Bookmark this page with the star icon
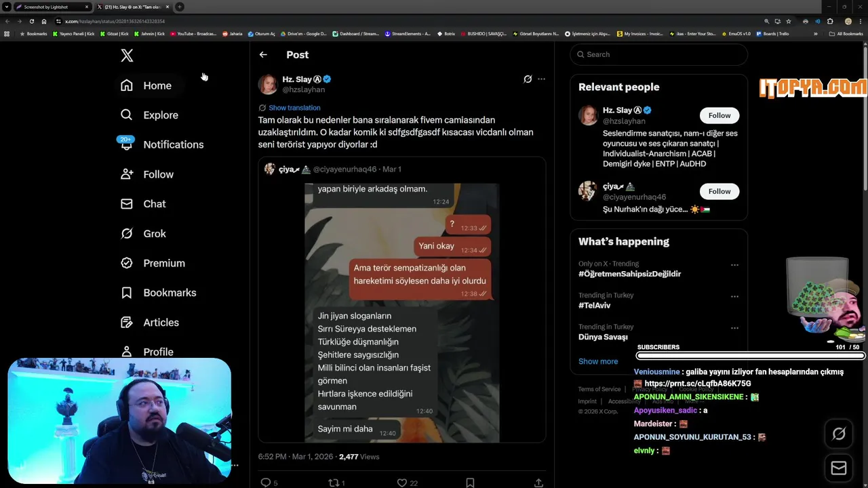The width and height of the screenshot is (868, 488). click(x=789, y=21)
